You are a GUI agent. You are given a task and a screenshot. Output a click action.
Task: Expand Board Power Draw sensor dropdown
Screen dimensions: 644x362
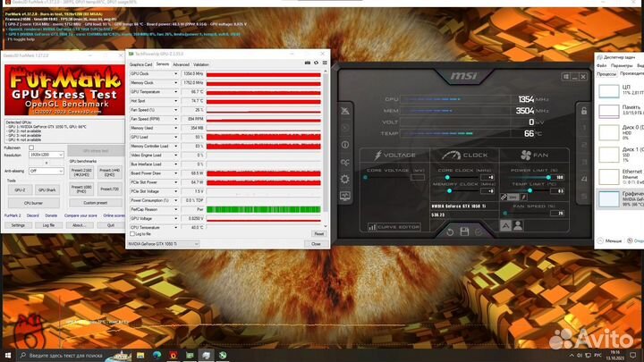(176, 173)
